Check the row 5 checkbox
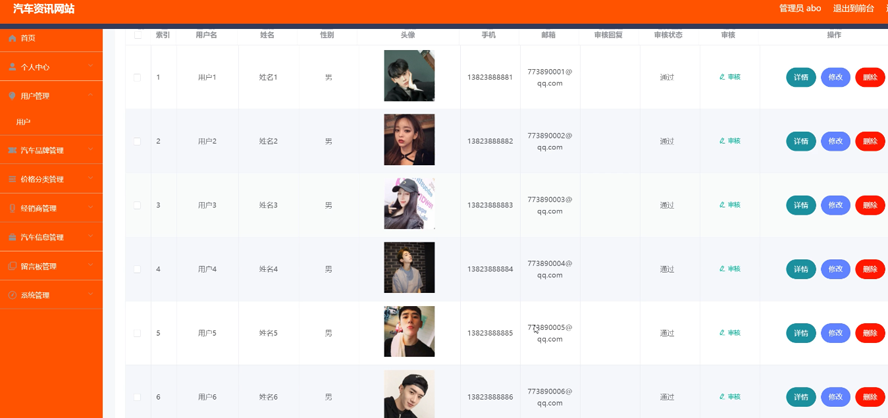This screenshot has width=888, height=418. click(x=137, y=333)
